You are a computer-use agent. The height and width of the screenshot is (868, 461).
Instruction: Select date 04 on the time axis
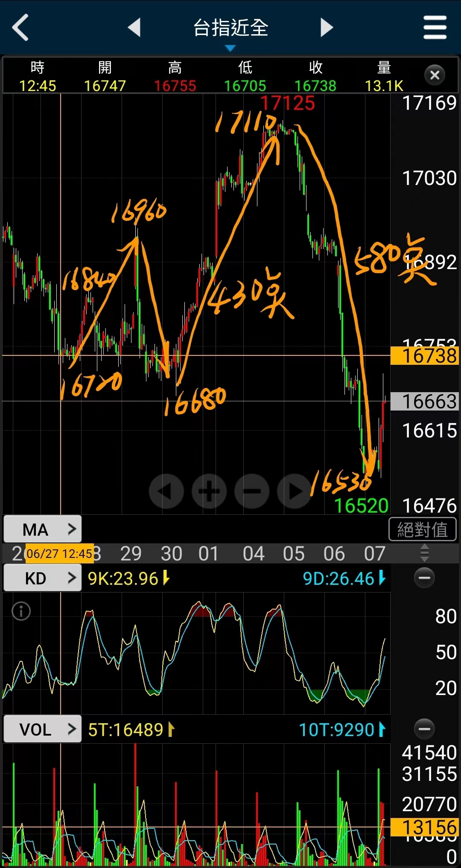point(254,554)
